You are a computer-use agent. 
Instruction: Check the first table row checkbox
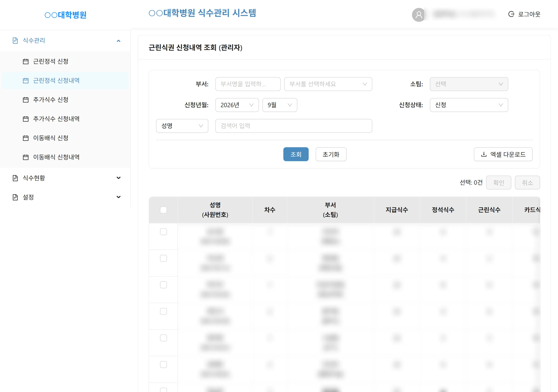point(163,232)
